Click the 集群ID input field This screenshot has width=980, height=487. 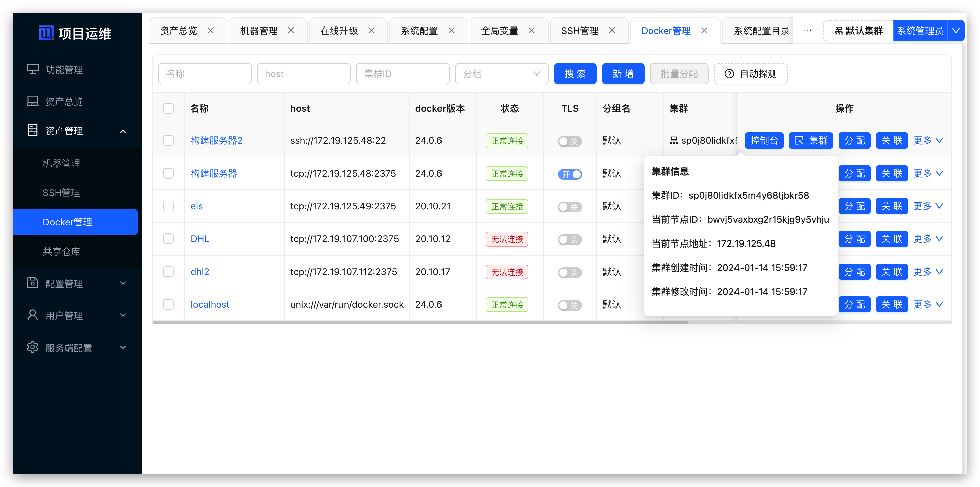[x=402, y=74]
